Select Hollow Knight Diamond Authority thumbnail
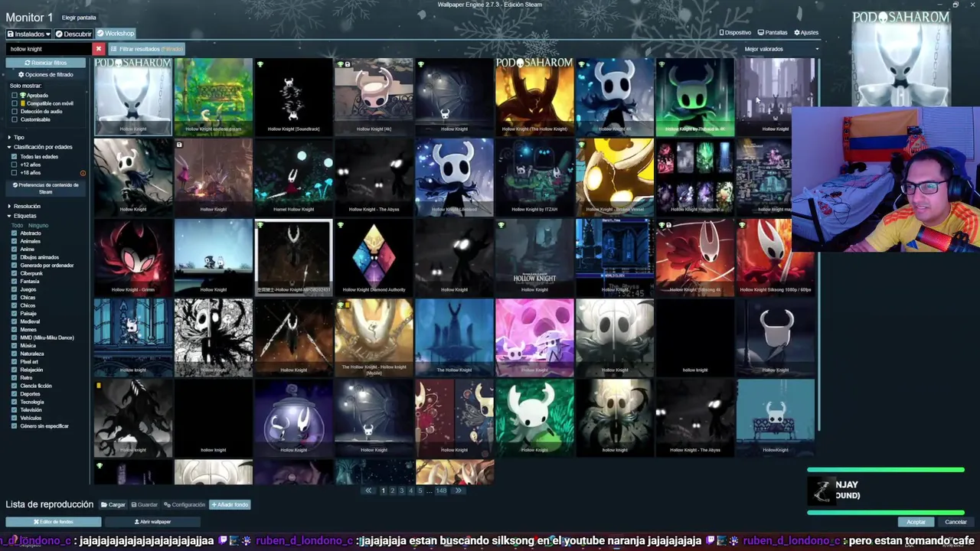The image size is (980, 551). [374, 257]
